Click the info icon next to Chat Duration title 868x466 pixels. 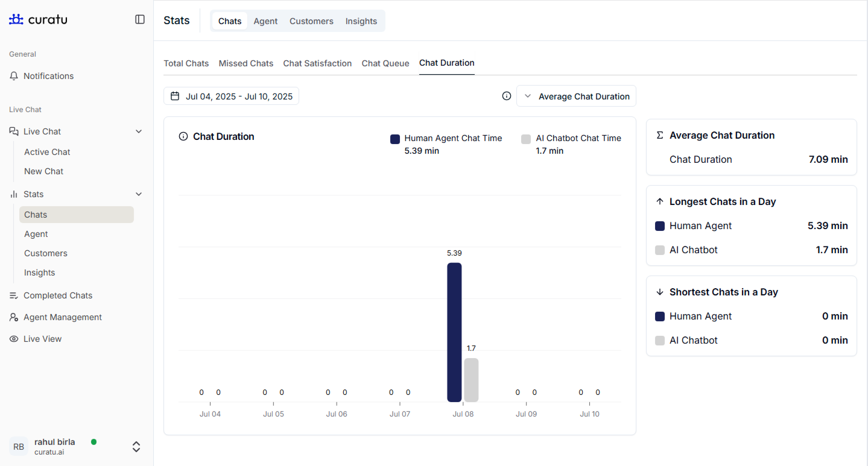click(183, 136)
